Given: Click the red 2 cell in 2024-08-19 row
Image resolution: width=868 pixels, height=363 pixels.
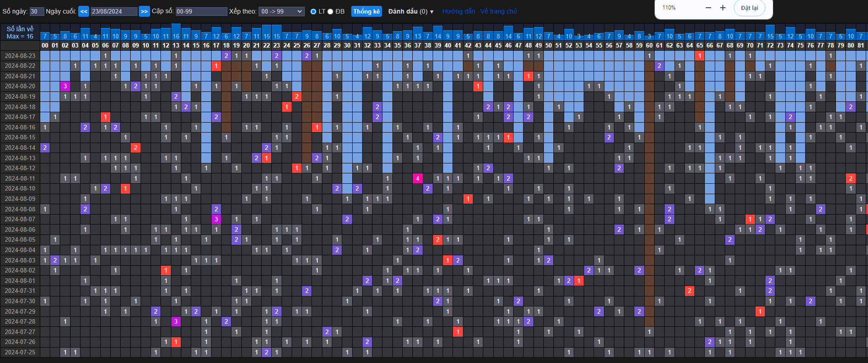Looking at the screenshot, I should tap(297, 96).
